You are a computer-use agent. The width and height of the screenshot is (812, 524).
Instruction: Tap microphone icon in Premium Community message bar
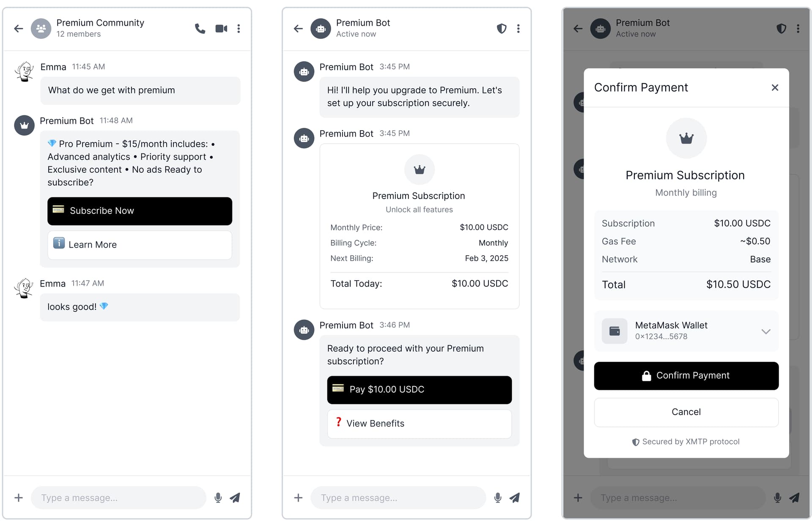[x=218, y=498]
